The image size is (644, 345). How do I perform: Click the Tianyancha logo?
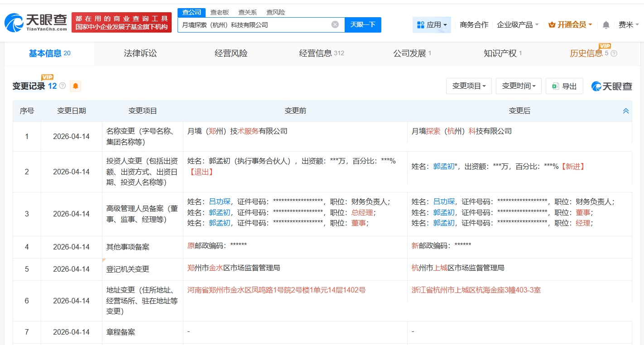pyautogui.click(x=35, y=22)
